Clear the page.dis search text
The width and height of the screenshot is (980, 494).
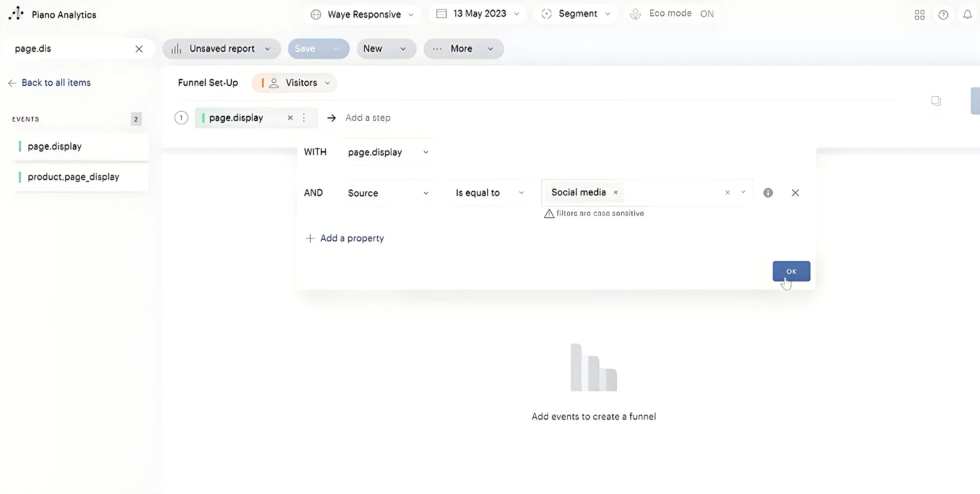pyautogui.click(x=139, y=49)
